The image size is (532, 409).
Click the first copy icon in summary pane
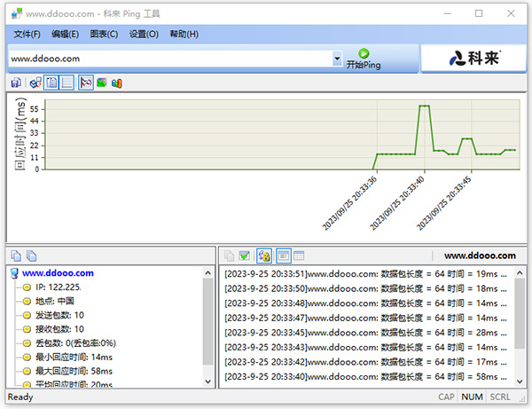16,256
